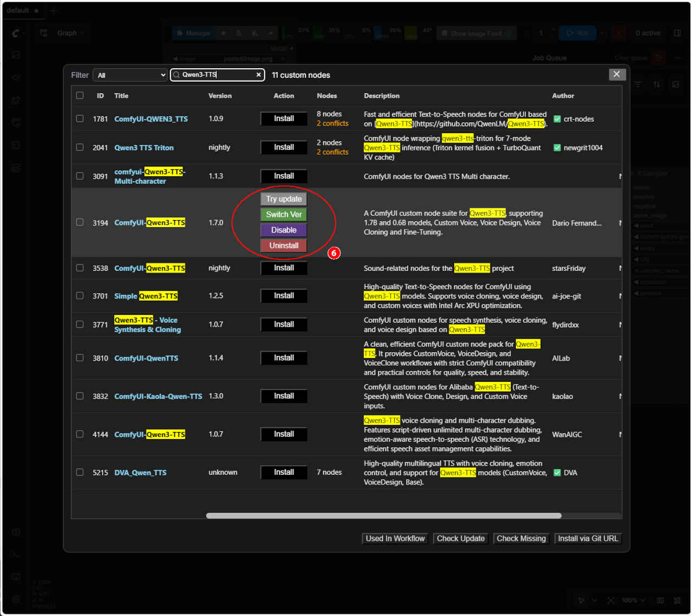Click the fit view icon beside the 100% zoom
This screenshot has height=616, width=692.
[611, 600]
